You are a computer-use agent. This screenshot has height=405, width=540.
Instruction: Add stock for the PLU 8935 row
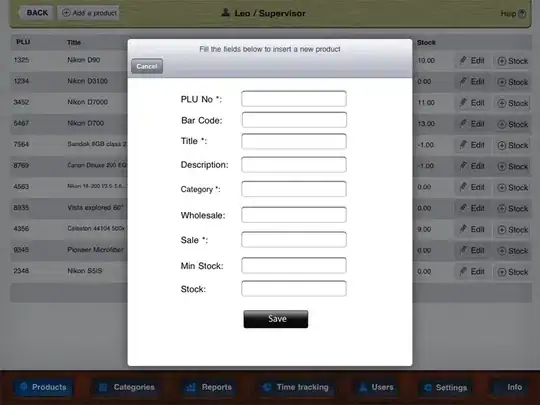[512, 208]
